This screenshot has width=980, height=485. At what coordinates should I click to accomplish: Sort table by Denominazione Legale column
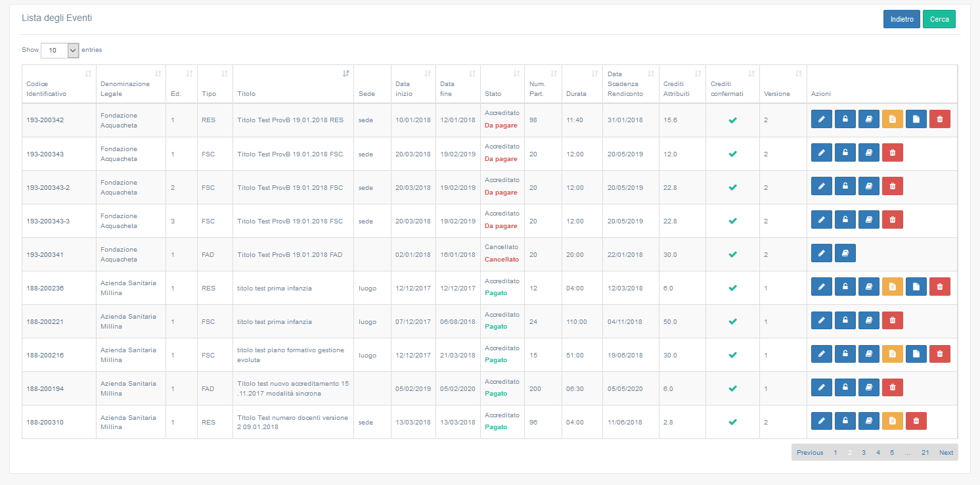(x=131, y=83)
